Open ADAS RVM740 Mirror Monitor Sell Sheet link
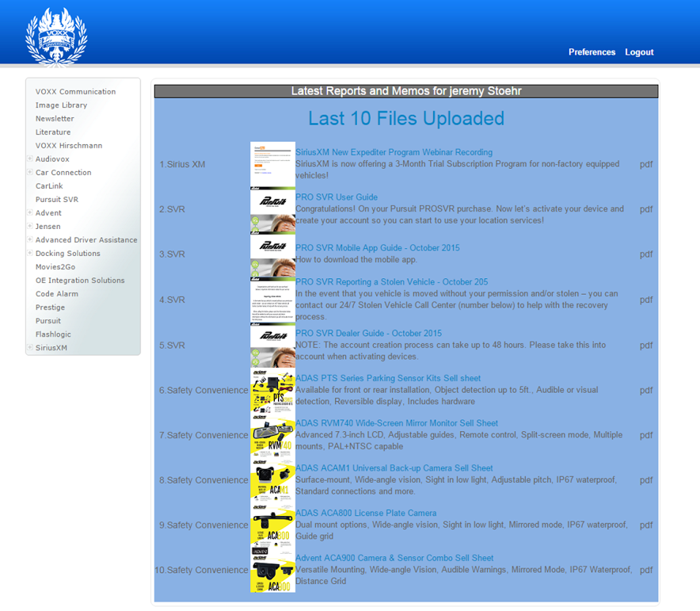The image size is (700, 611). coord(397,423)
